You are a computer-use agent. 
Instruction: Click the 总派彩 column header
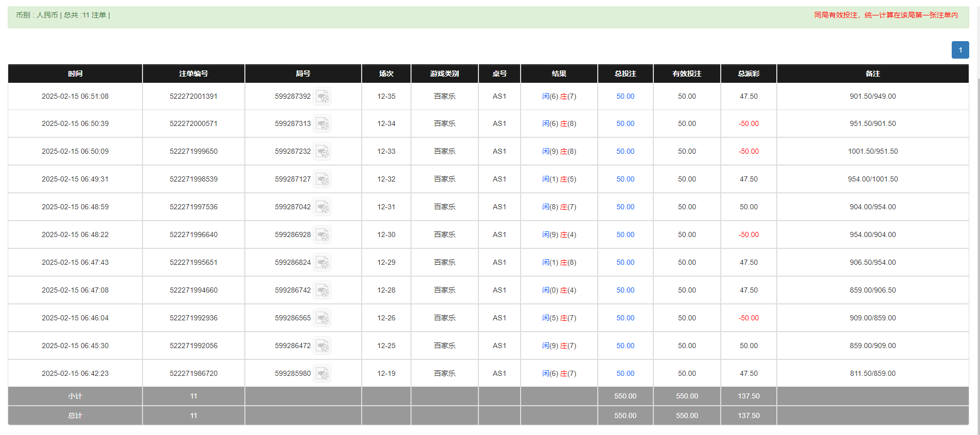coord(749,74)
